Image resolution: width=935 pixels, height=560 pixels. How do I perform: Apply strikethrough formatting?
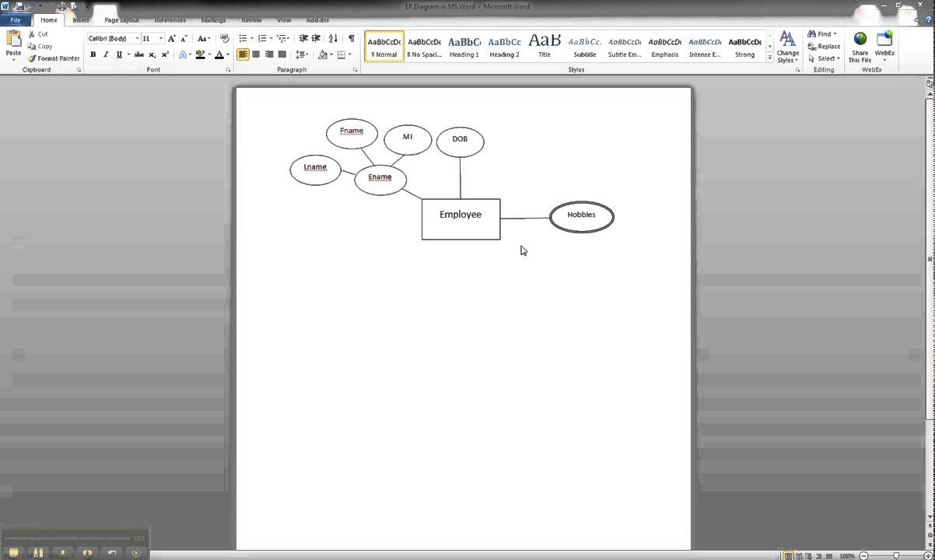pyautogui.click(x=139, y=54)
